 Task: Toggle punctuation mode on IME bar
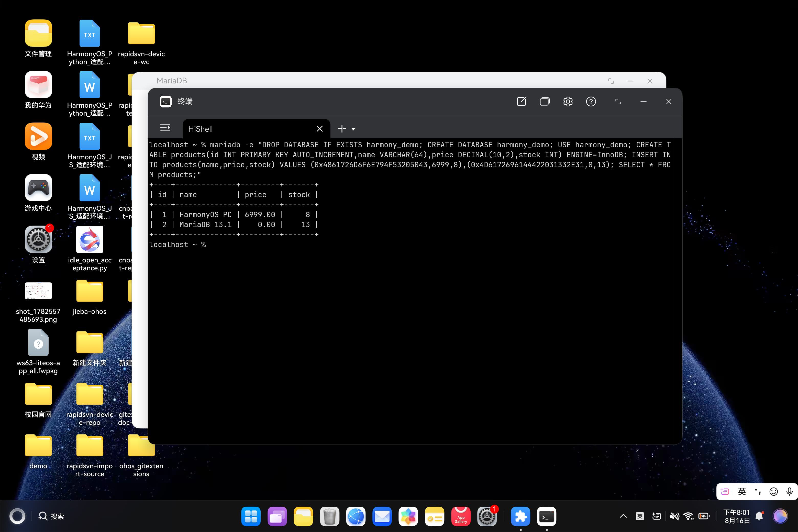point(758,492)
